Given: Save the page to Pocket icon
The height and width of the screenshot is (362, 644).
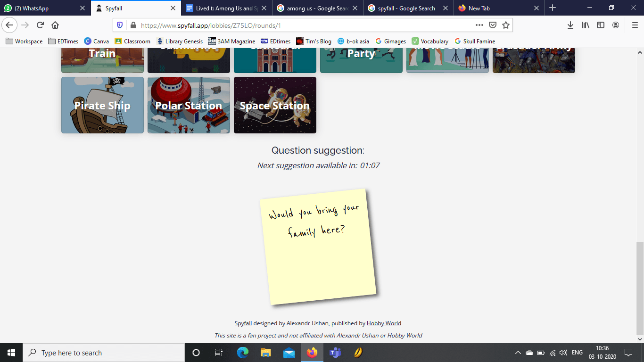Looking at the screenshot, I should click(493, 25).
